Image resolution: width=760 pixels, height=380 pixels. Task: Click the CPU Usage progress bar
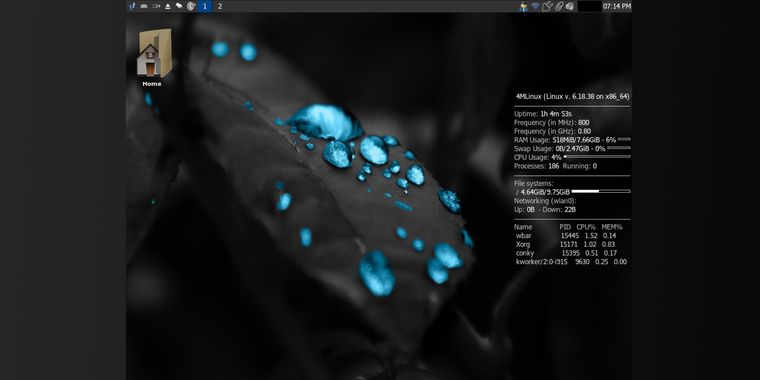pos(597,157)
